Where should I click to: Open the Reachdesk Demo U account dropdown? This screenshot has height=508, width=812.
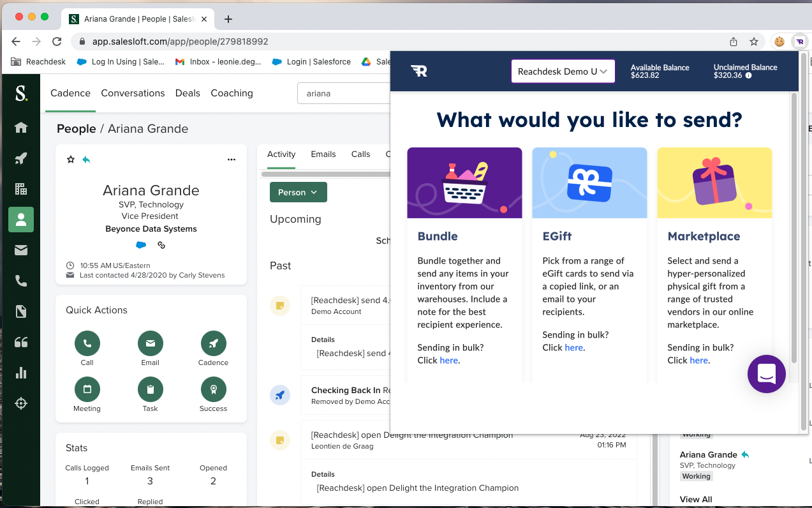click(563, 71)
